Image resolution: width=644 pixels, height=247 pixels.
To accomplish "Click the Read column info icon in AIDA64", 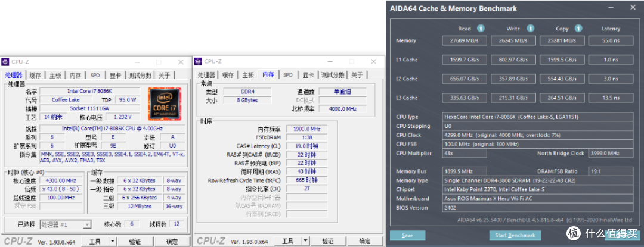I will coord(481,28).
